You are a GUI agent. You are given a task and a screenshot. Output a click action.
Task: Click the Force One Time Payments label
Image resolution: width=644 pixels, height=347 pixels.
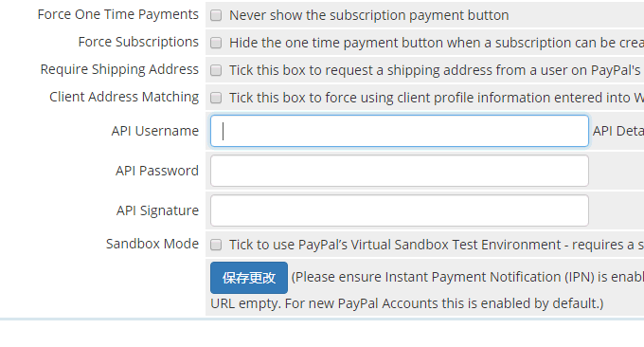[117, 14]
